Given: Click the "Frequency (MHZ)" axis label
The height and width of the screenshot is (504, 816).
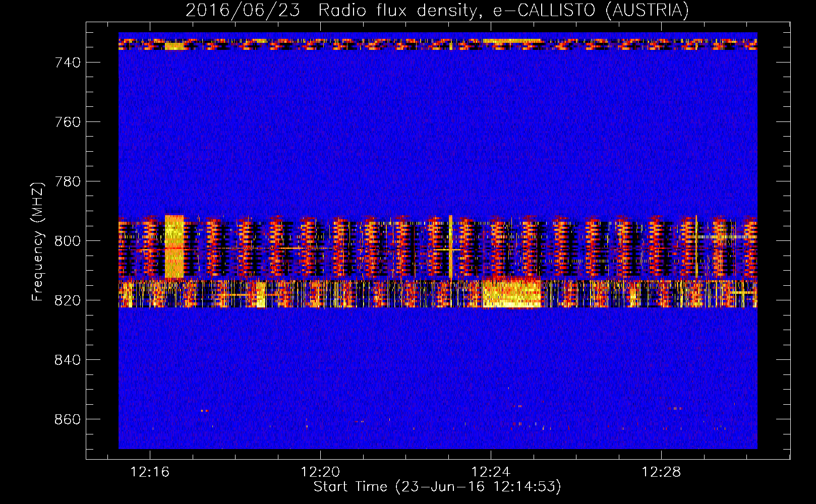Looking at the screenshot, I should (x=38, y=241).
